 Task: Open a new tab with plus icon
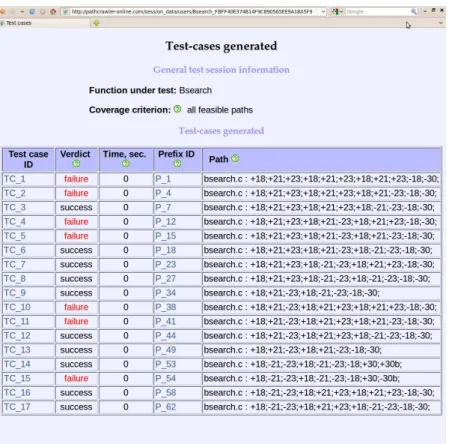tap(97, 23)
